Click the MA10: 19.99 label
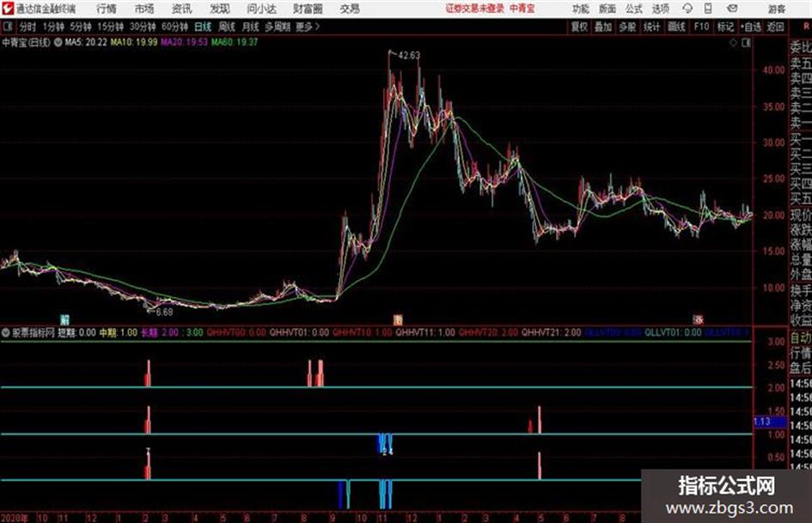This screenshot has width=812, height=523. click(x=134, y=42)
